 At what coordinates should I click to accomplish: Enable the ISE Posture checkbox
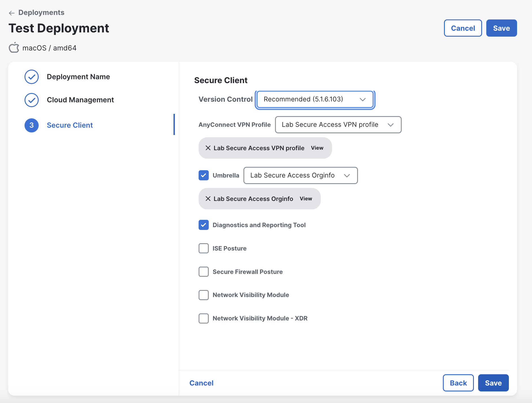pyautogui.click(x=204, y=248)
